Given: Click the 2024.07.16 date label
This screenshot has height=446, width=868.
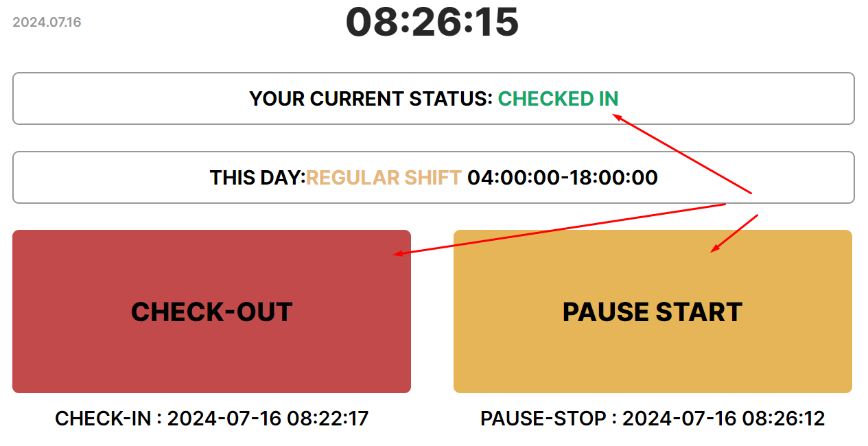Looking at the screenshot, I should [x=47, y=23].
